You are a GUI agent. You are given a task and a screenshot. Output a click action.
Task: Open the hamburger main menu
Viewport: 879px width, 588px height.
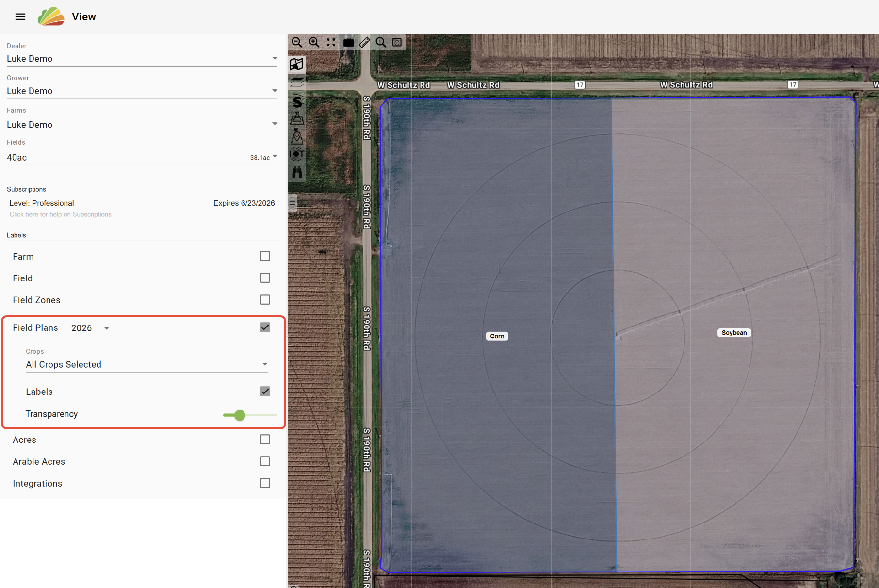[20, 17]
